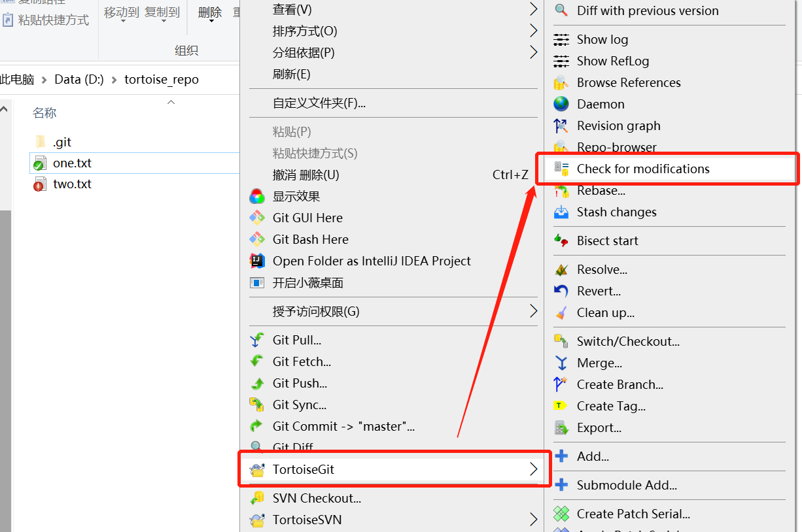Click 粘贴快捷方式 ribbon button
The height and width of the screenshot is (532, 802).
point(46,20)
